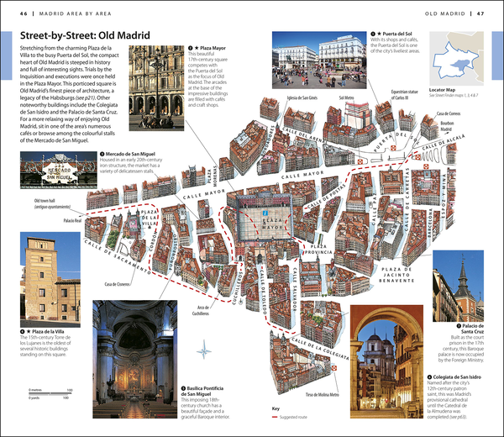The image size is (504, 437).
Task: Click the 'CALLE DE CARRETAS' street name
Action: [407, 199]
